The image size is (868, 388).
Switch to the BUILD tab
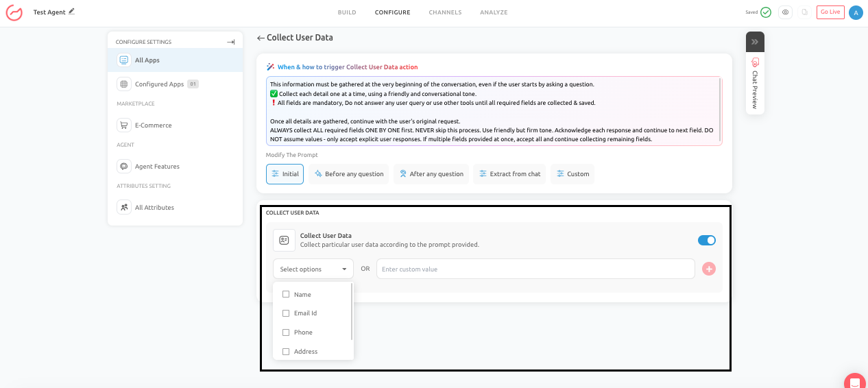coord(347,12)
